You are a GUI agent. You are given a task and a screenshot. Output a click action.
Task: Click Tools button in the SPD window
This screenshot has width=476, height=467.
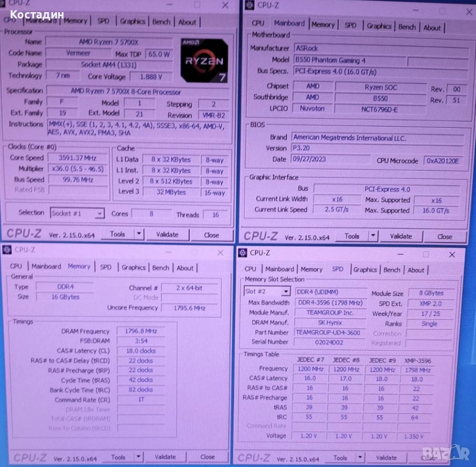pos(340,457)
